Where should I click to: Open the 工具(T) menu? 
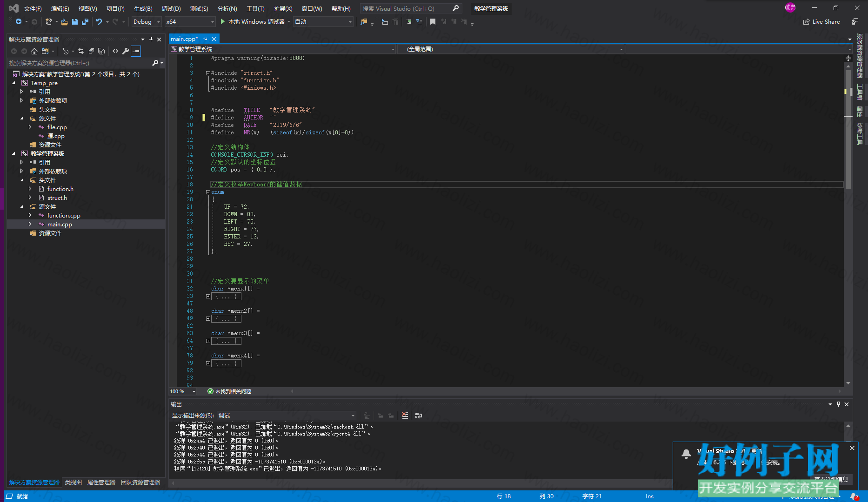click(x=255, y=8)
